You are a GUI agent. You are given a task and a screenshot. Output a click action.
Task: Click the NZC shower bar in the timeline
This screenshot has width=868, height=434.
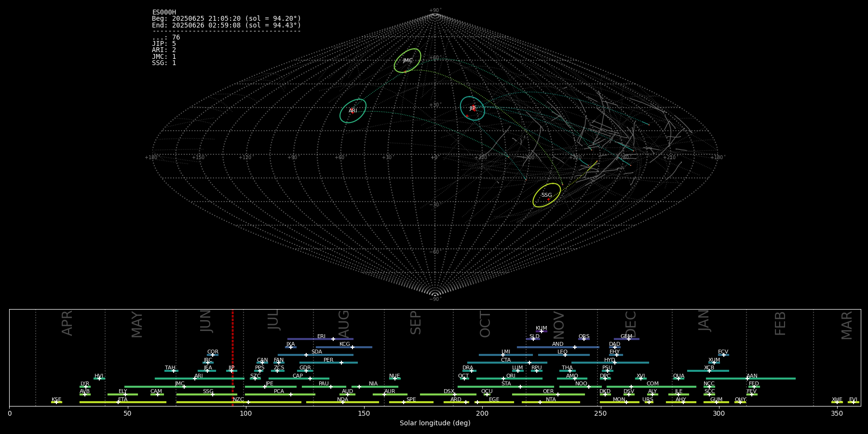[x=239, y=402]
